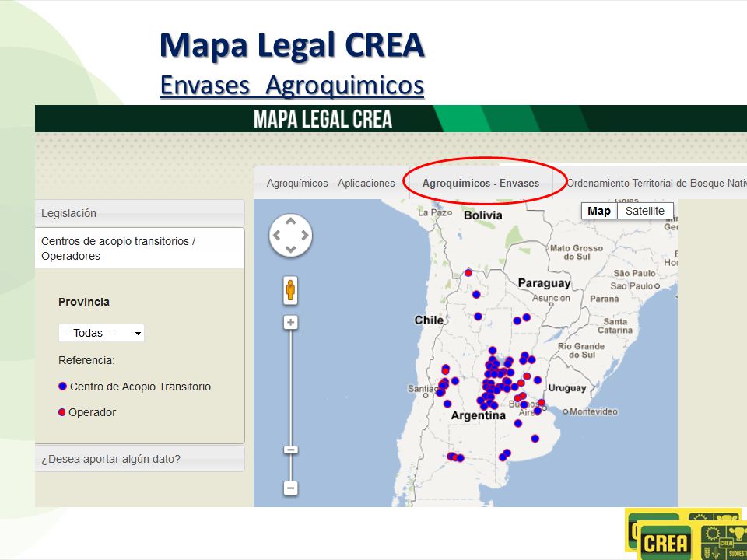Open the Agroquímicos - Envases tab
Viewport: 747px width, 560px height.
coord(481,183)
